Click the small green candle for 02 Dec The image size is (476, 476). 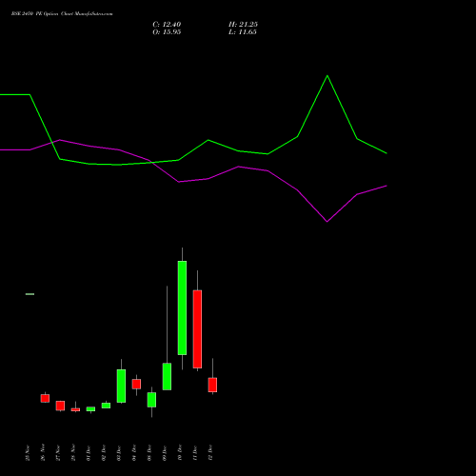click(106, 406)
